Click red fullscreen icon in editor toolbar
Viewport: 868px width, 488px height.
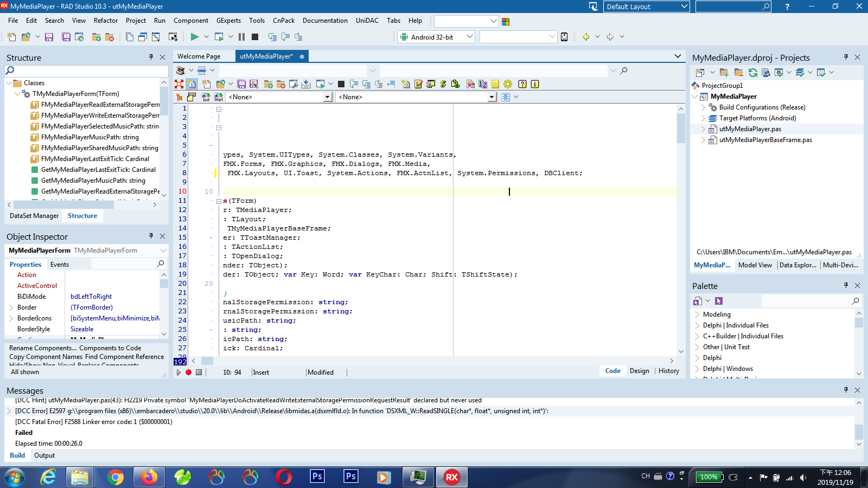pos(179,84)
